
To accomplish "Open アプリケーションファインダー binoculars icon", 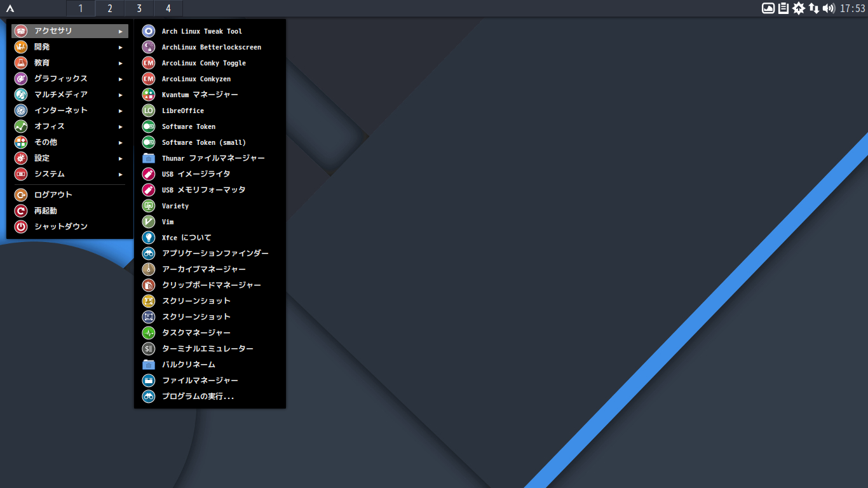I will [148, 254].
